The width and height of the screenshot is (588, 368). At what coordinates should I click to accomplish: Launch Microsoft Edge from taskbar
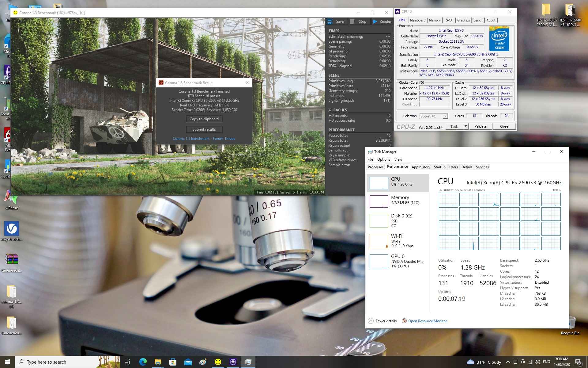(x=143, y=362)
